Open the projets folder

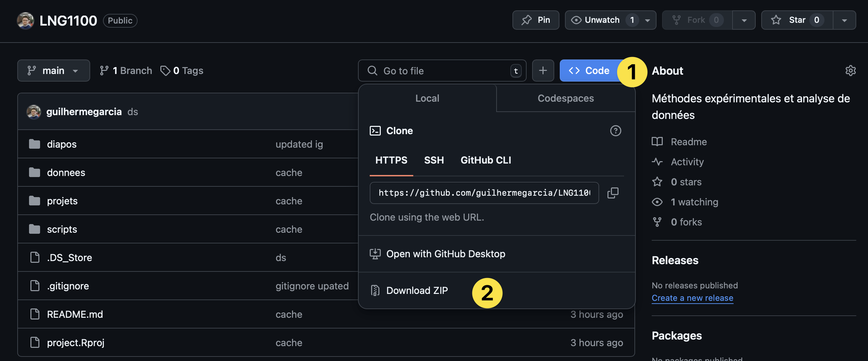click(x=62, y=201)
